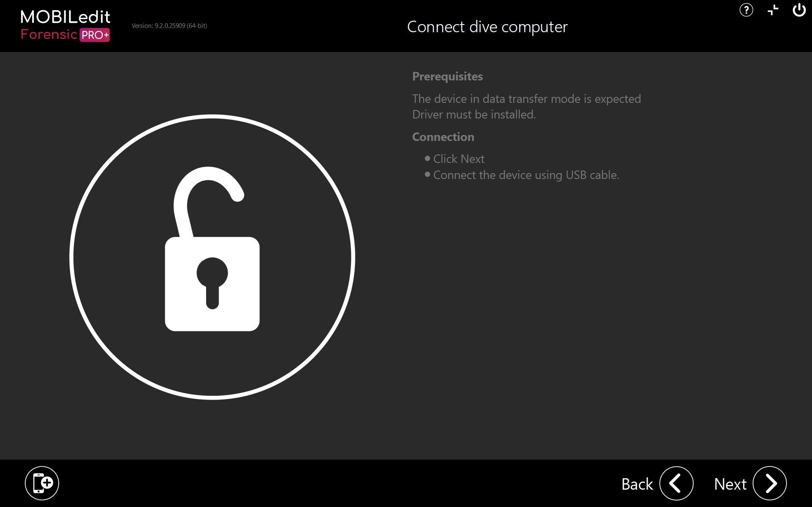The width and height of the screenshot is (812, 507).
Task: Click the data transfer mode prerequisite line
Action: click(x=526, y=99)
